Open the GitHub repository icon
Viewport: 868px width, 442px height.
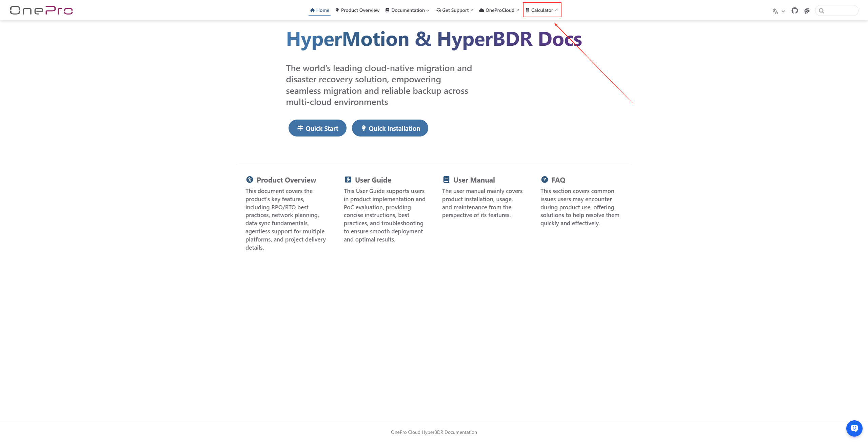(795, 10)
